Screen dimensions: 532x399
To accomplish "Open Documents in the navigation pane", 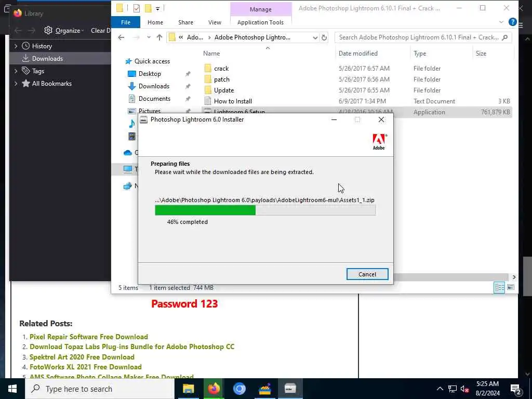I will click(x=154, y=99).
